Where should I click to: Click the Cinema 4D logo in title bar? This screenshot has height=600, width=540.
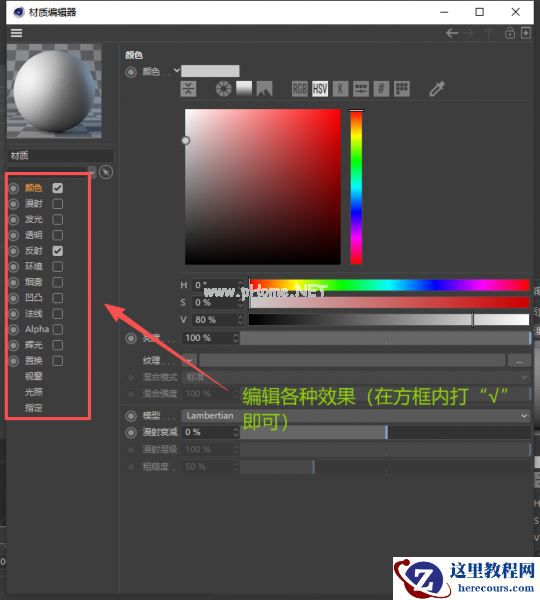click(18, 12)
